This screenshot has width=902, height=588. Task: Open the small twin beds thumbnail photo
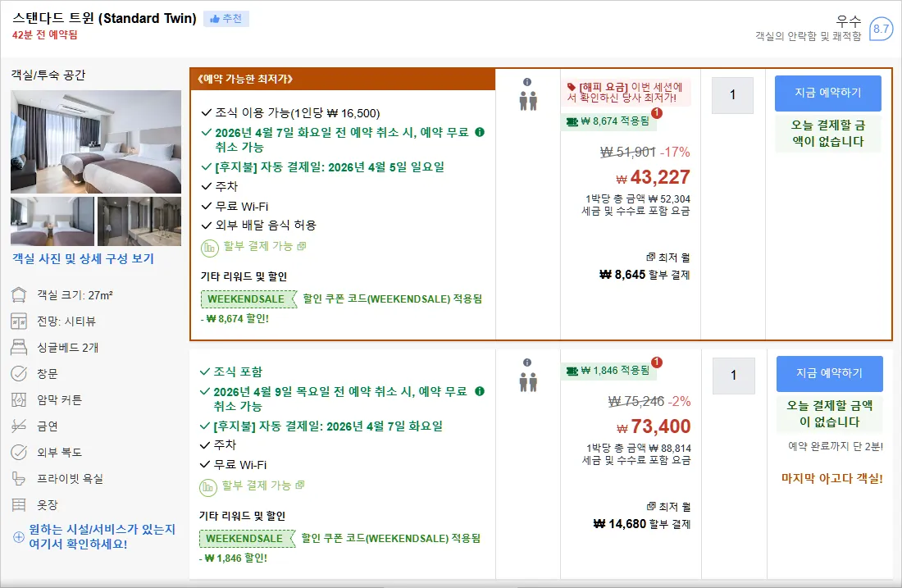[x=52, y=221]
